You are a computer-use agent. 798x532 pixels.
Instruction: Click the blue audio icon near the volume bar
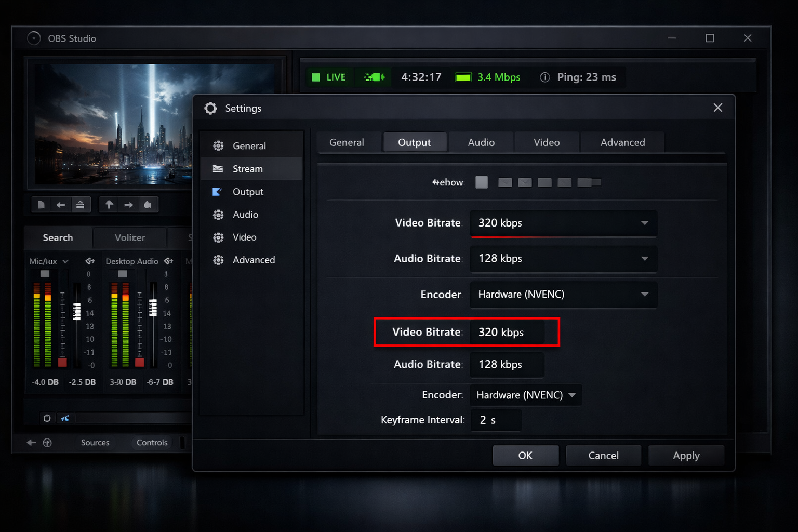point(65,418)
